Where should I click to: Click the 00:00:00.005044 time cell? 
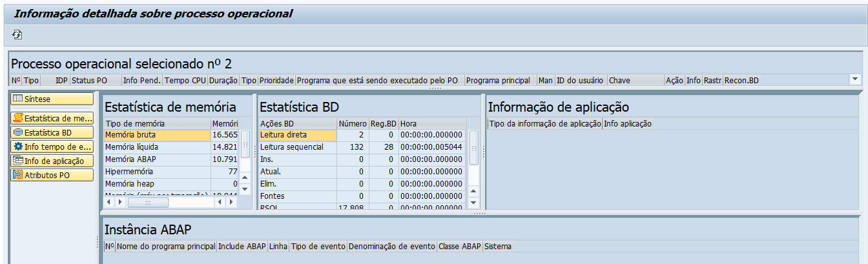pos(432,147)
